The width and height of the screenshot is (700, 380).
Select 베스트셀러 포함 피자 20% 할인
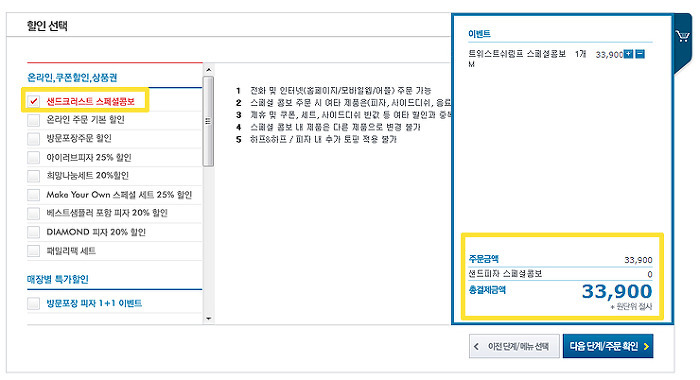[x=33, y=213]
